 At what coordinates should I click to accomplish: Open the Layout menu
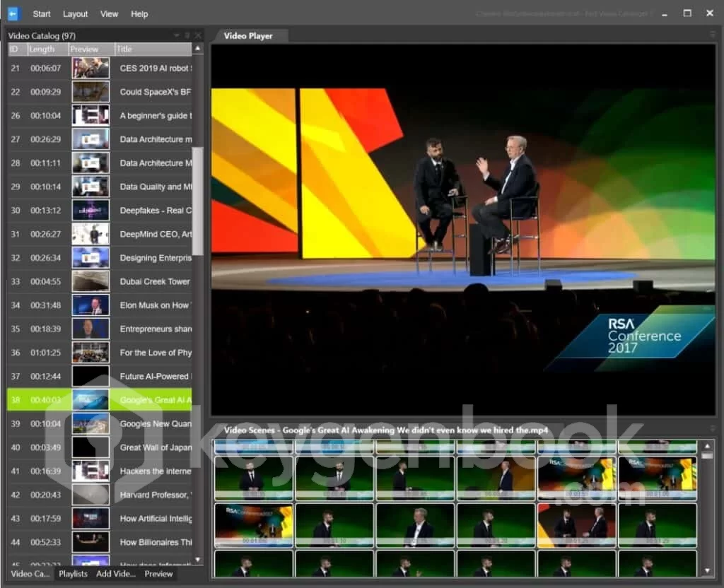[x=76, y=14]
